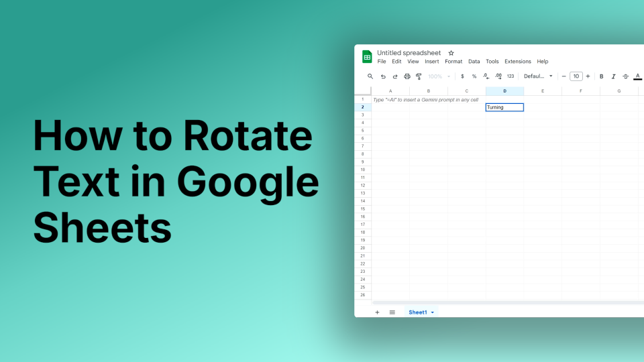Click the font size field showing 10
Image resolution: width=644 pixels, height=362 pixels.
[576, 76]
